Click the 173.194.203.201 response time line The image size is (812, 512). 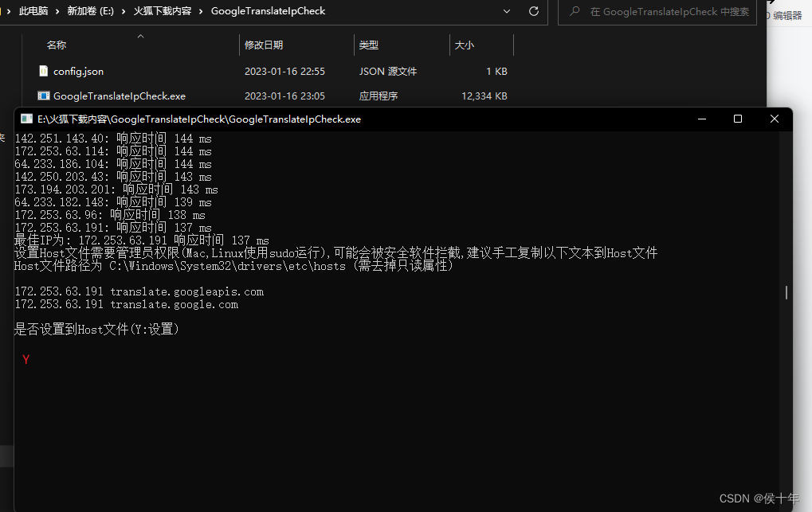pos(116,190)
